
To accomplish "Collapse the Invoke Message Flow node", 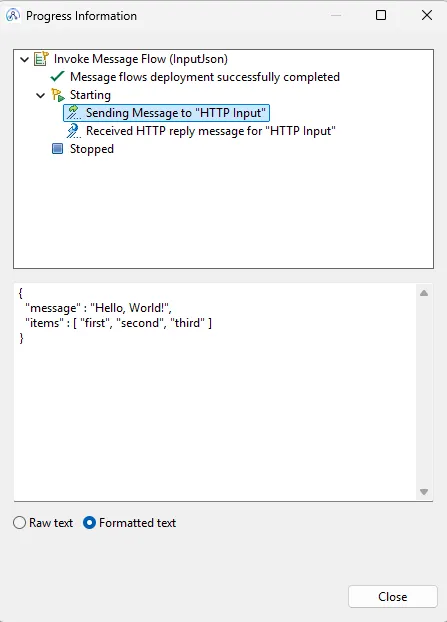I will [25, 60].
